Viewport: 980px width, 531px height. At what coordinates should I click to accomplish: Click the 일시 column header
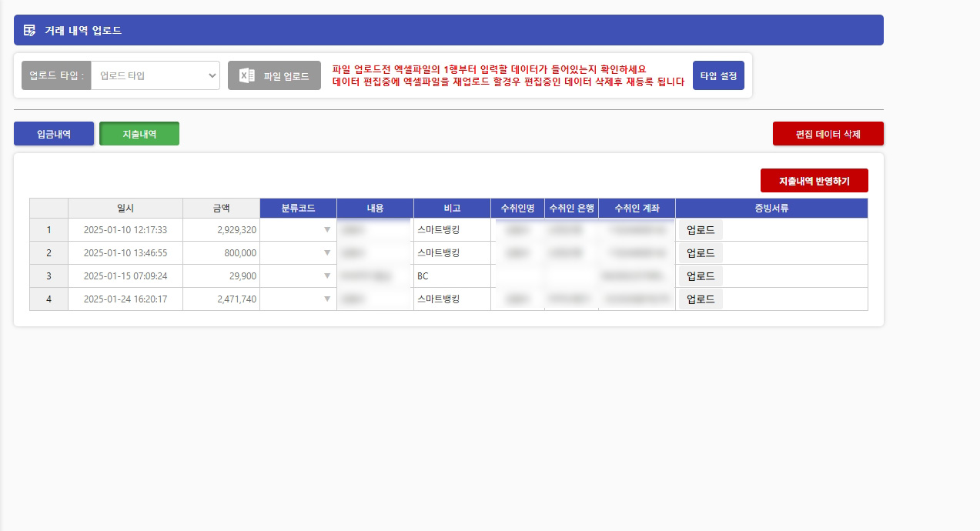(124, 208)
